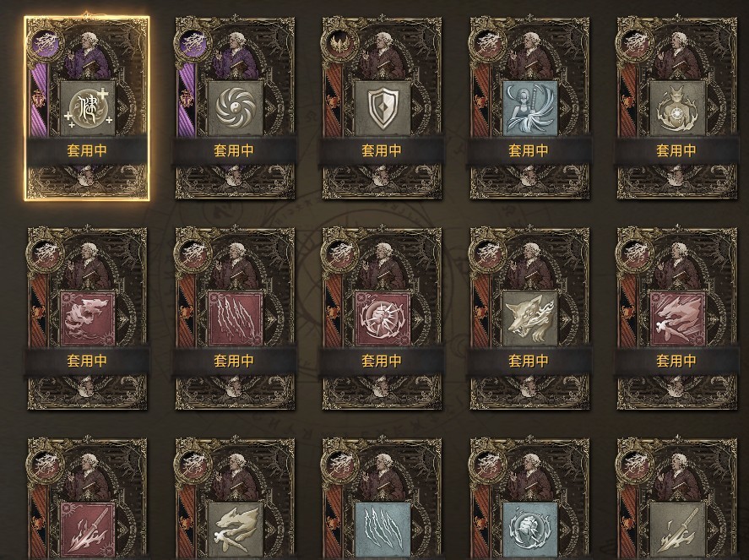Click 套用中 label under the shield card
Screen dimensions: 749x560
pyautogui.click(x=381, y=150)
